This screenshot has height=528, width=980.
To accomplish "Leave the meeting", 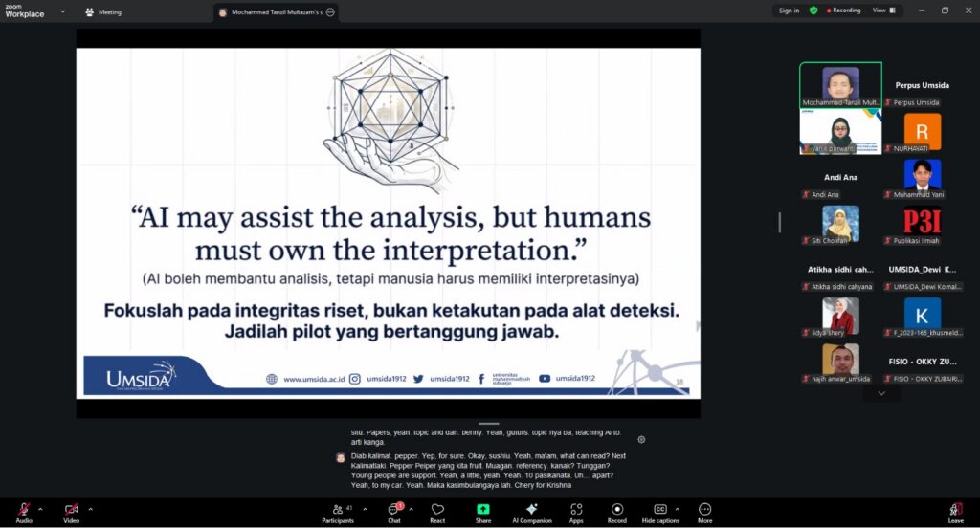I will 955,511.
